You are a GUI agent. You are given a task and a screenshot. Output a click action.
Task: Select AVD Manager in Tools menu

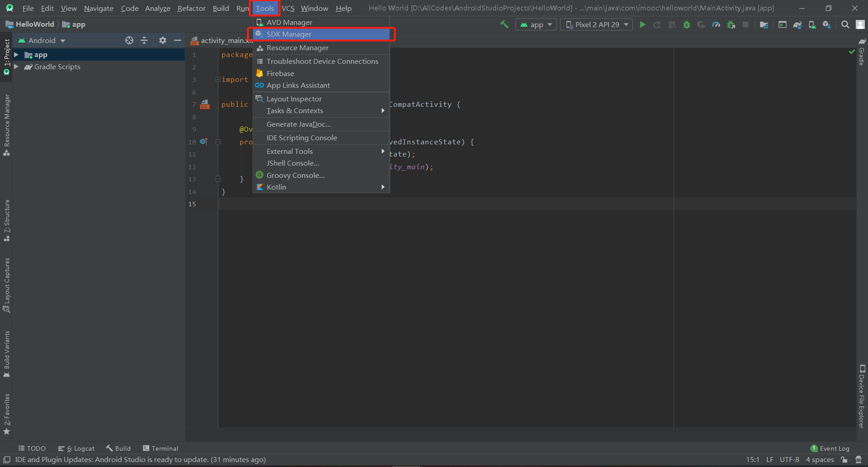[321, 22]
